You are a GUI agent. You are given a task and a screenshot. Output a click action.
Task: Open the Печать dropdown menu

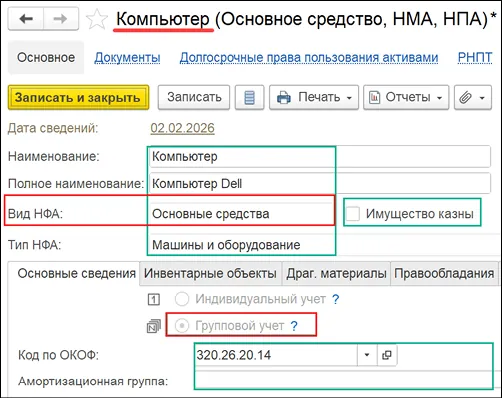[x=314, y=97]
